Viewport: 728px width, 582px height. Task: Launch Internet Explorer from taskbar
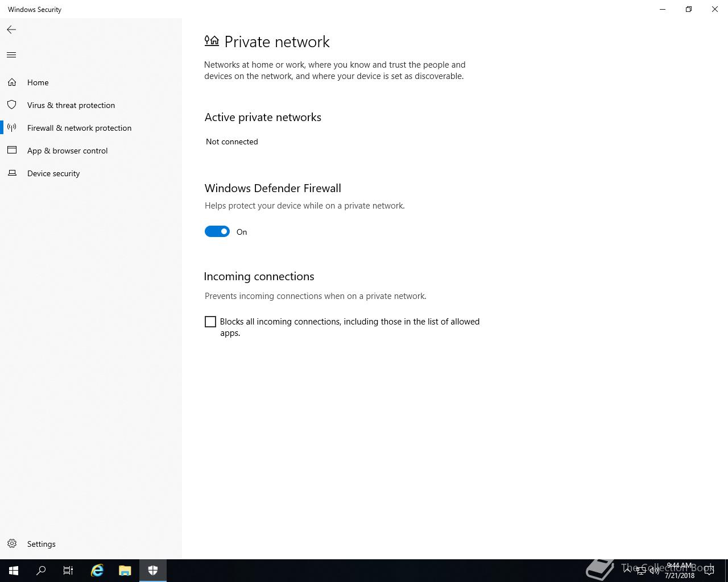[97, 571]
